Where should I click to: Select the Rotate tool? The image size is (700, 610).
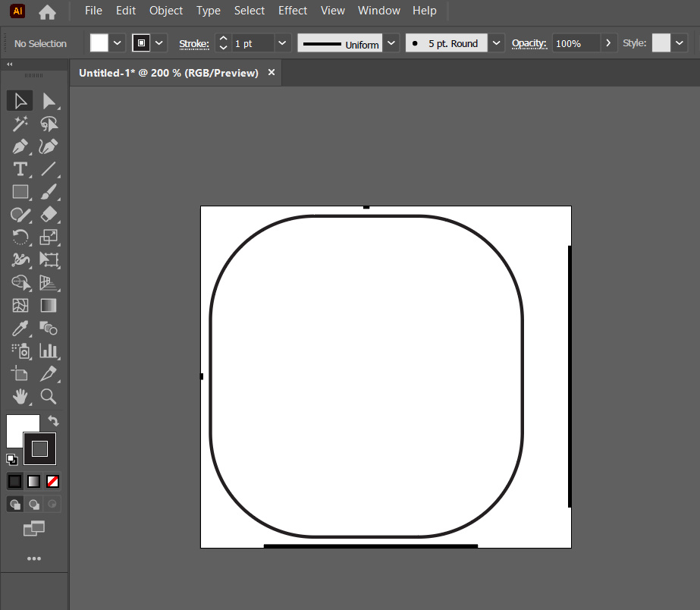point(20,237)
